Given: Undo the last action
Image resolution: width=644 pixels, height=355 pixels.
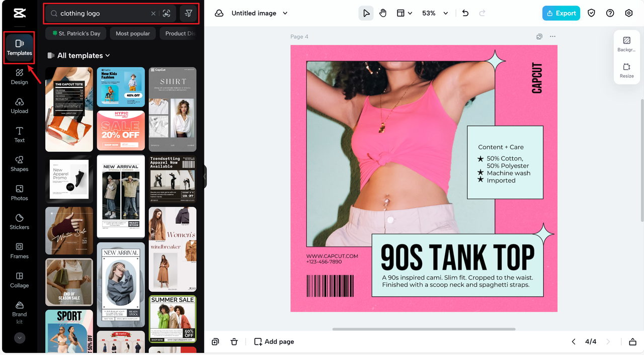Looking at the screenshot, I should click(465, 14).
